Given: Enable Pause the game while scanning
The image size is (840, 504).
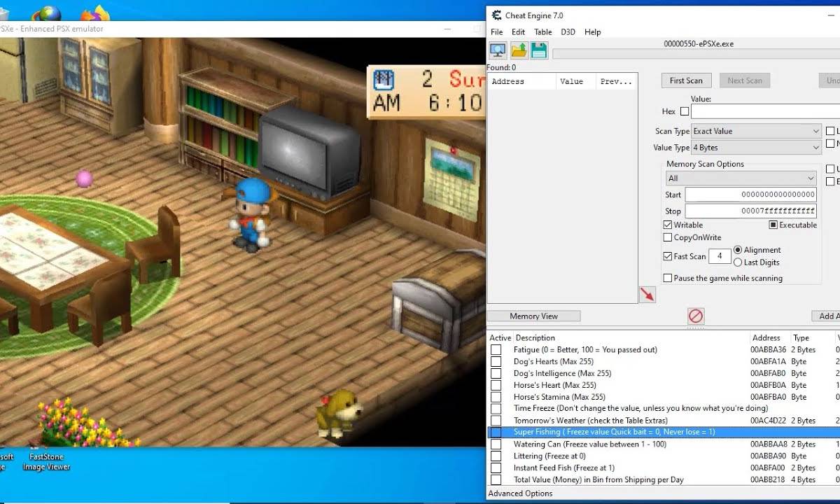Looking at the screenshot, I should 668,278.
